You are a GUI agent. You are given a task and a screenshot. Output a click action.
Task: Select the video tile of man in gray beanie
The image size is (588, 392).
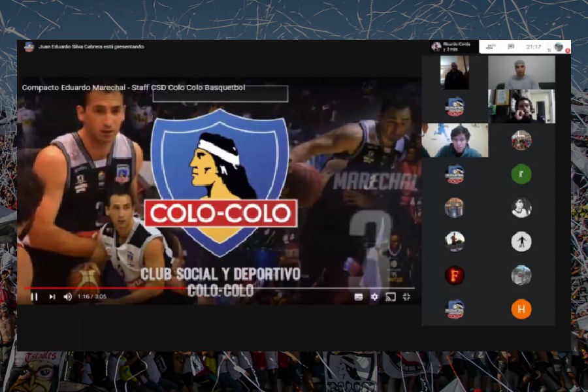coord(521,73)
